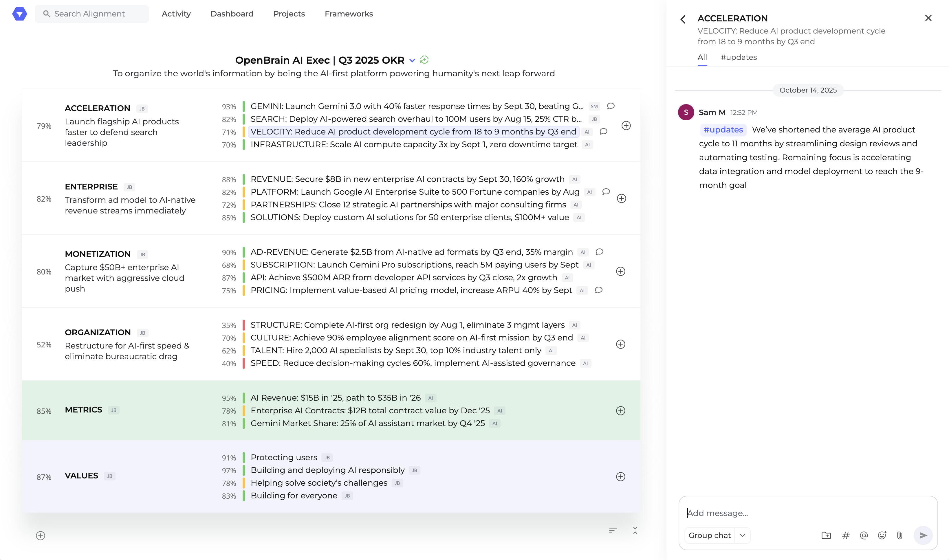Move the chat using the folder-plus icon

[827, 535]
